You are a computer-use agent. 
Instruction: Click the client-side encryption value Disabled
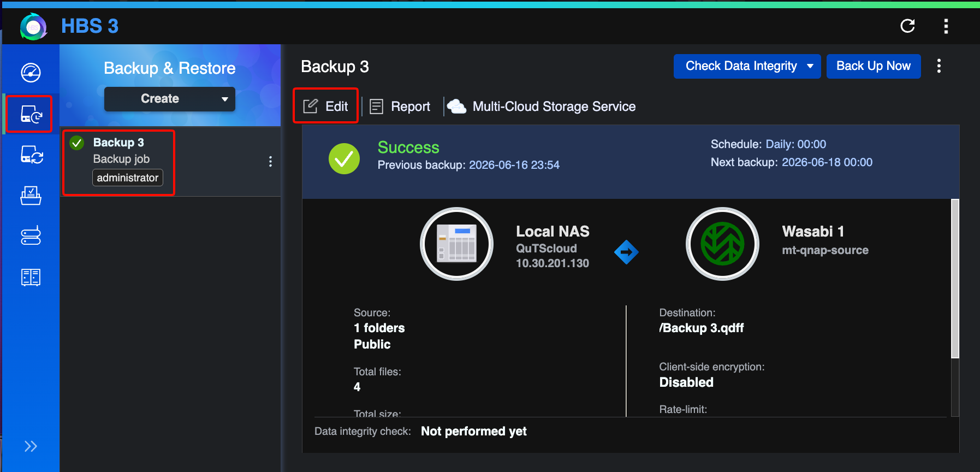(686, 382)
